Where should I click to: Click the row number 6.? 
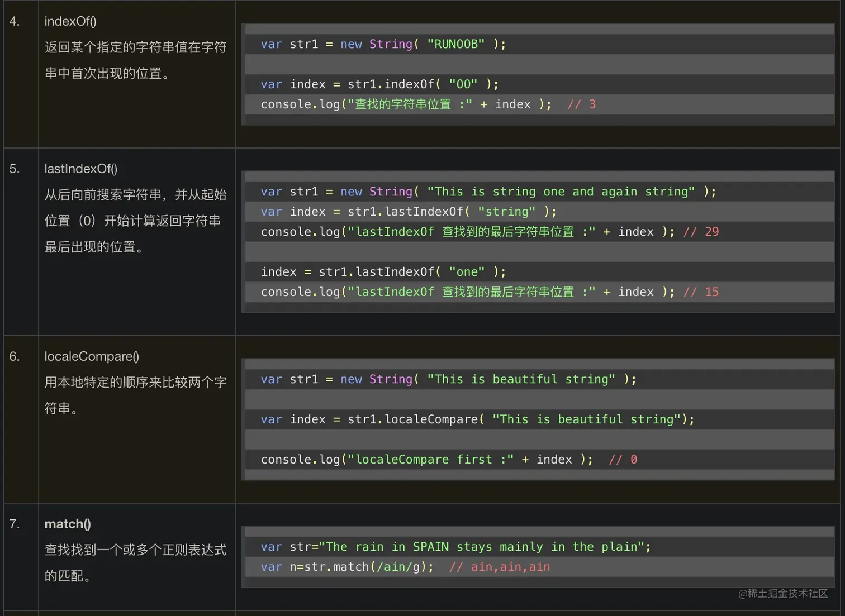click(15, 356)
